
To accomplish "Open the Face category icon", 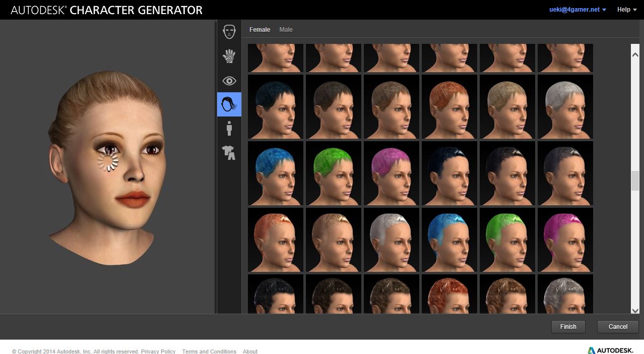I will pyautogui.click(x=229, y=32).
